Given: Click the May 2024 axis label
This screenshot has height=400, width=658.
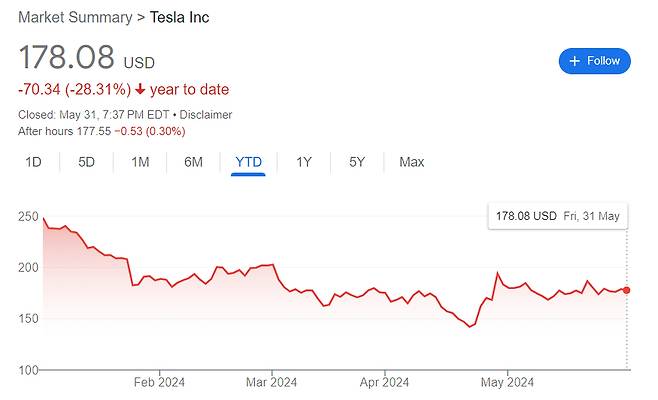Looking at the screenshot, I should [508, 382].
